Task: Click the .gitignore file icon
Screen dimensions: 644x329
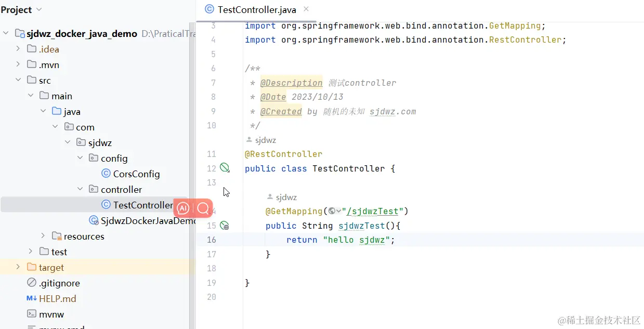Action: coord(32,283)
